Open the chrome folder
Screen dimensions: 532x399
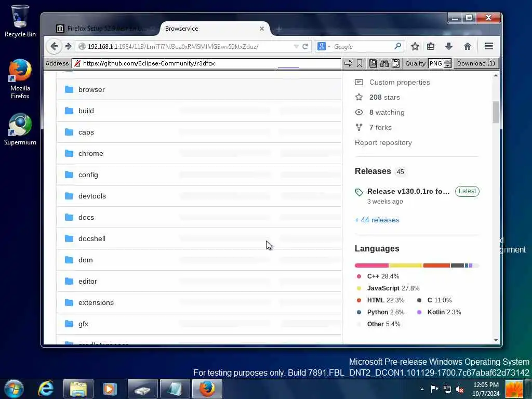(90, 153)
